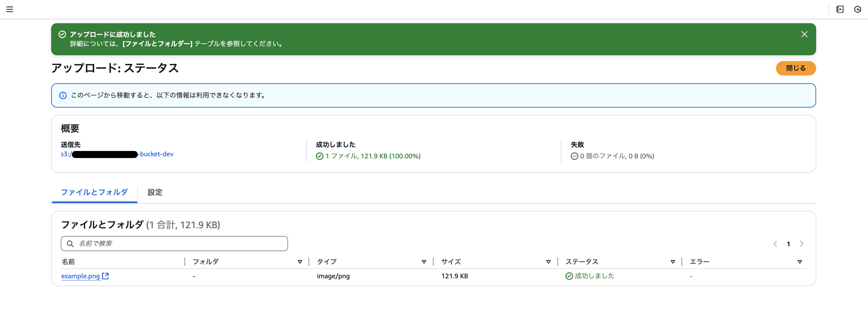Dismiss the upload success banner
Screen dimensions: 868x333
[x=805, y=34]
